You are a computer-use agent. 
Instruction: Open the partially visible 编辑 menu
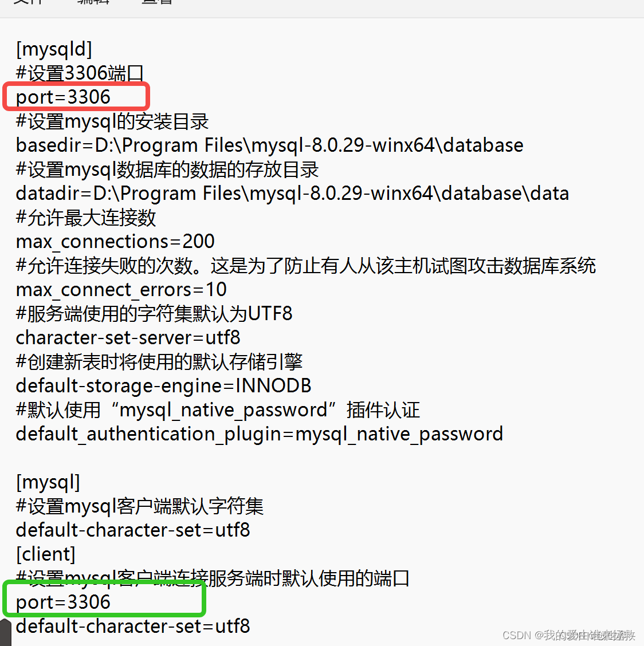(x=93, y=2)
